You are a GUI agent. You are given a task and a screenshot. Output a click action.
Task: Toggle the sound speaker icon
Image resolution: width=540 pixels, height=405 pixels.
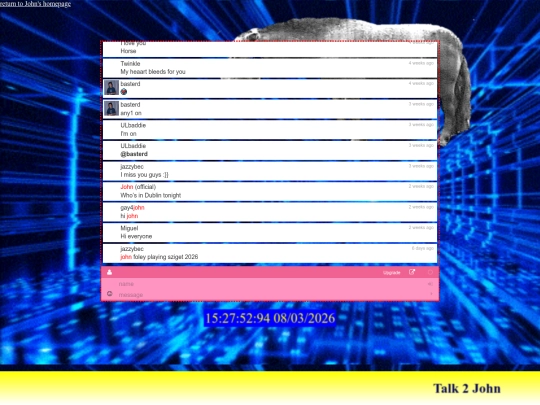[430, 284]
